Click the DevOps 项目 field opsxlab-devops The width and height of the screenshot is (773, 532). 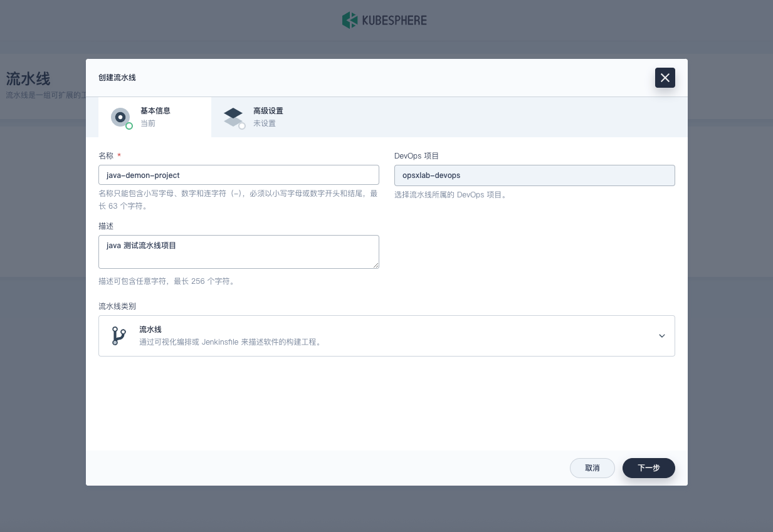coord(534,175)
